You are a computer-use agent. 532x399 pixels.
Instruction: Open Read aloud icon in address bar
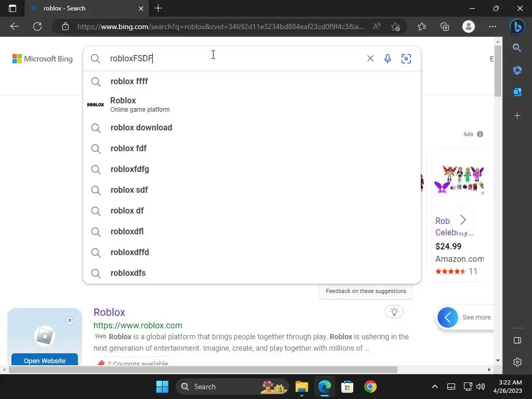click(377, 26)
